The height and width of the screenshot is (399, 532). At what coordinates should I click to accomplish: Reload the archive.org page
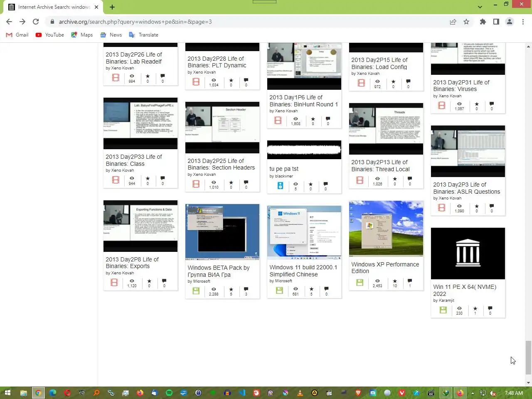pyautogui.click(x=36, y=22)
